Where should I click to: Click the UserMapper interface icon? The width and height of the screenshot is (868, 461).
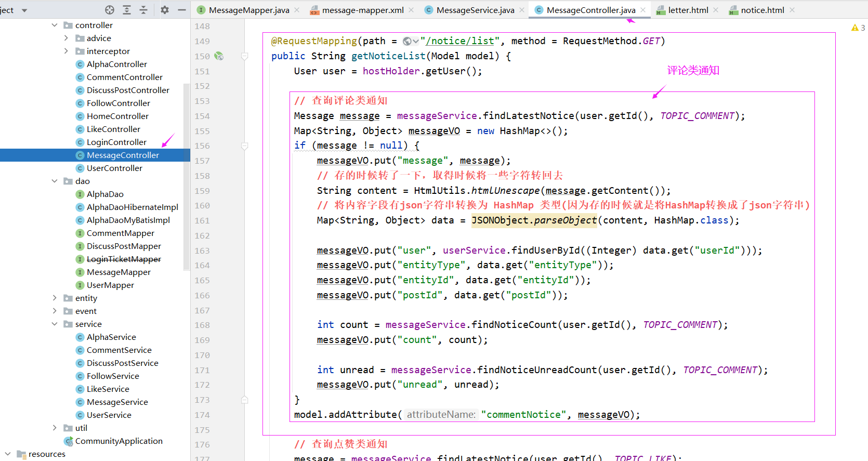(x=80, y=285)
